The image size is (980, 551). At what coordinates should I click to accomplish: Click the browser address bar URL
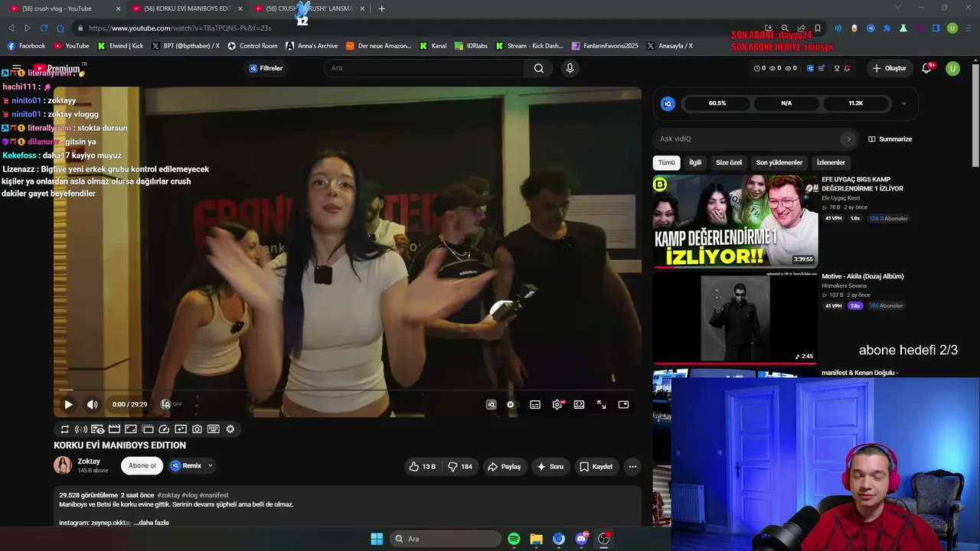pyautogui.click(x=180, y=28)
